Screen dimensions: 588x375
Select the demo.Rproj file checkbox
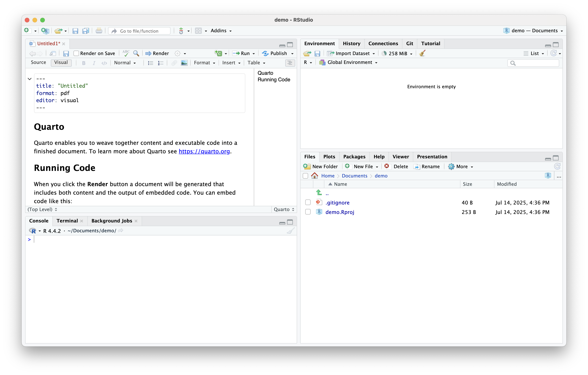pyautogui.click(x=308, y=212)
